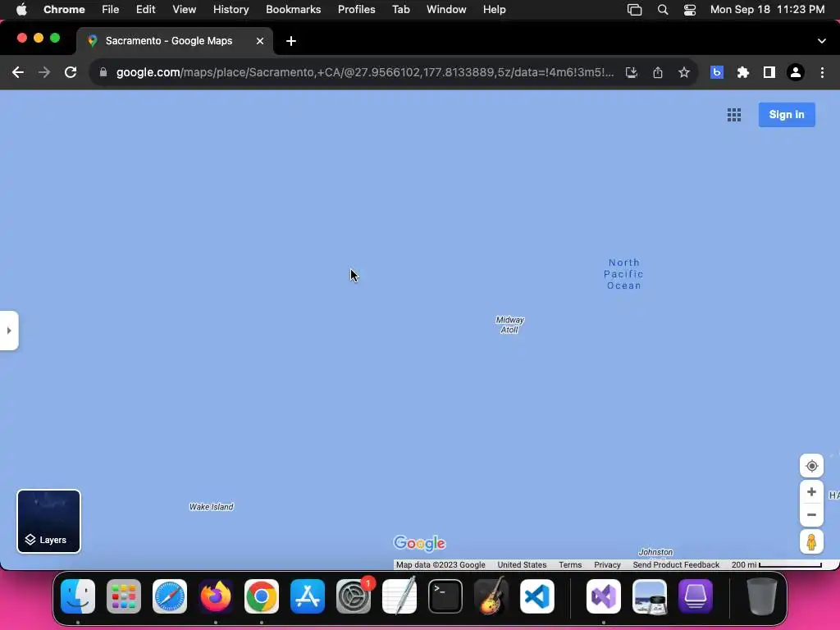The height and width of the screenshot is (630, 840).
Task: Open the Layers map type switcher
Action: [x=48, y=521]
